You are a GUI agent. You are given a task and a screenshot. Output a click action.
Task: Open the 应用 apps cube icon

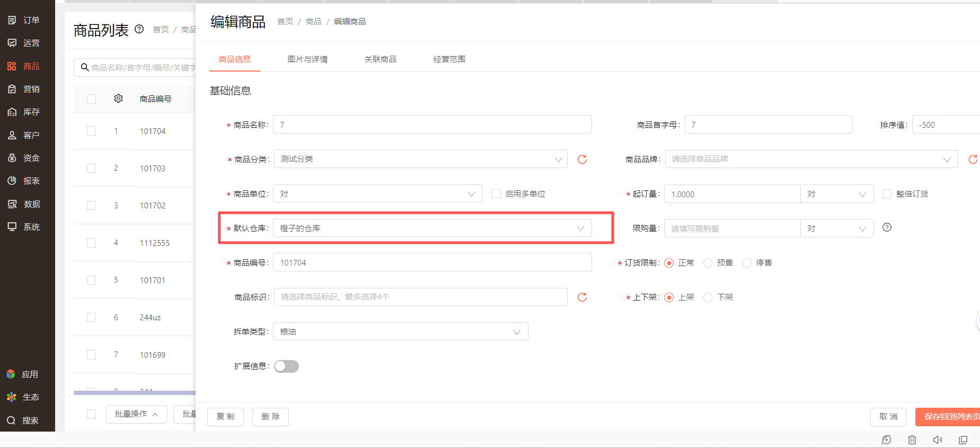pyautogui.click(x=11, y=374)
